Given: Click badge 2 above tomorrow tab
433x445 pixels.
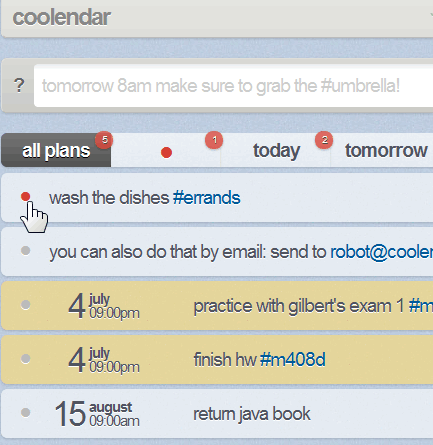Looking at the screenshot, I should (324, 140).
